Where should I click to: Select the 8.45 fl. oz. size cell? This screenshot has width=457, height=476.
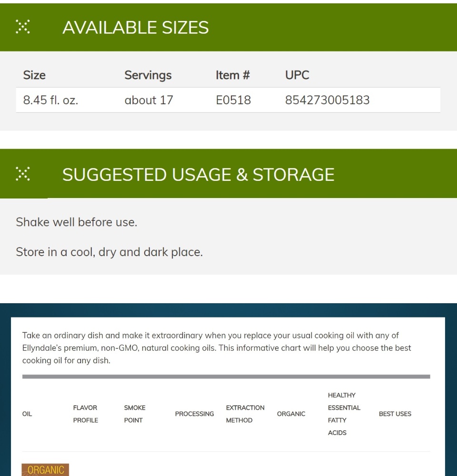tap(50, 100)
